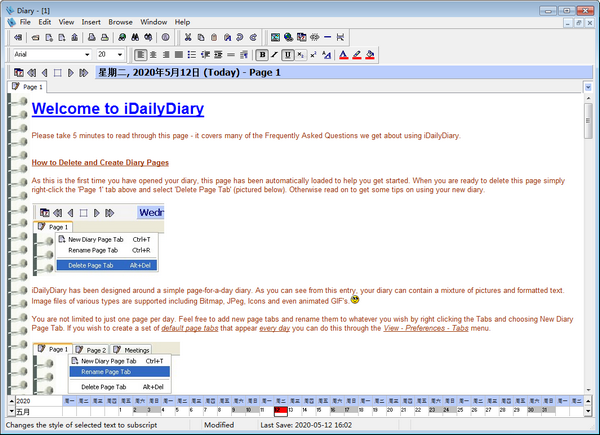Align text left with toolbar icon
Image resolution: width=600 pixels, height=435 pixels.
pos(141,55)
